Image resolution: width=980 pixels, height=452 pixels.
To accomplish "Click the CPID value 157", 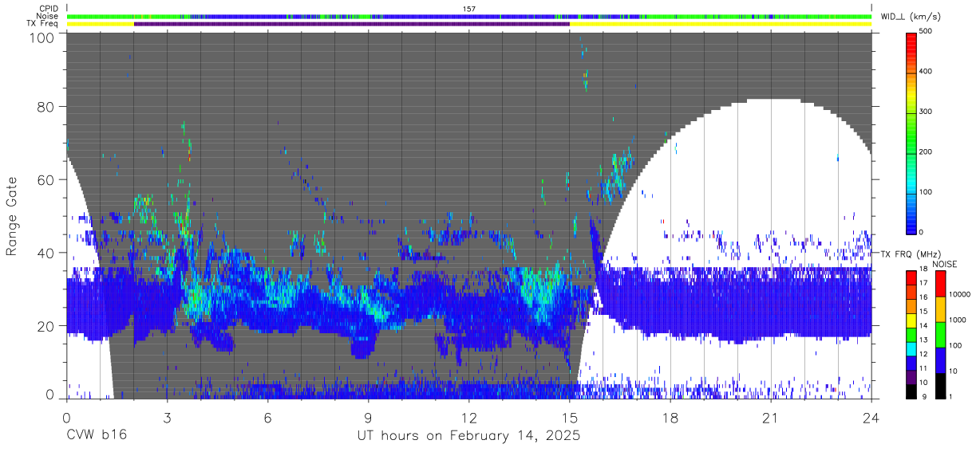I will click(x=469, y=9).
